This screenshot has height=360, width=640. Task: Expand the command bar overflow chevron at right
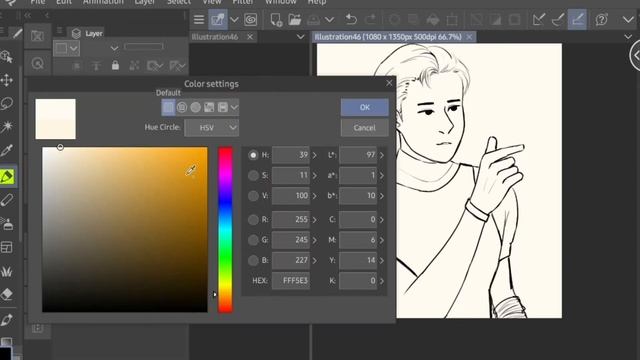[x=628, y=20]
